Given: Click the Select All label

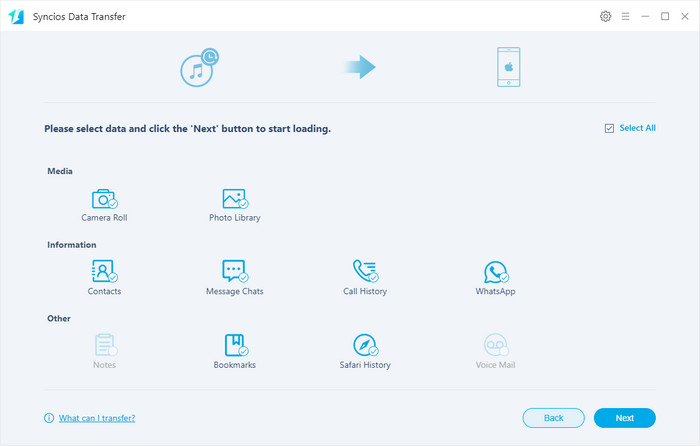Looking at the screenshot, I should (x=638, y=128).
